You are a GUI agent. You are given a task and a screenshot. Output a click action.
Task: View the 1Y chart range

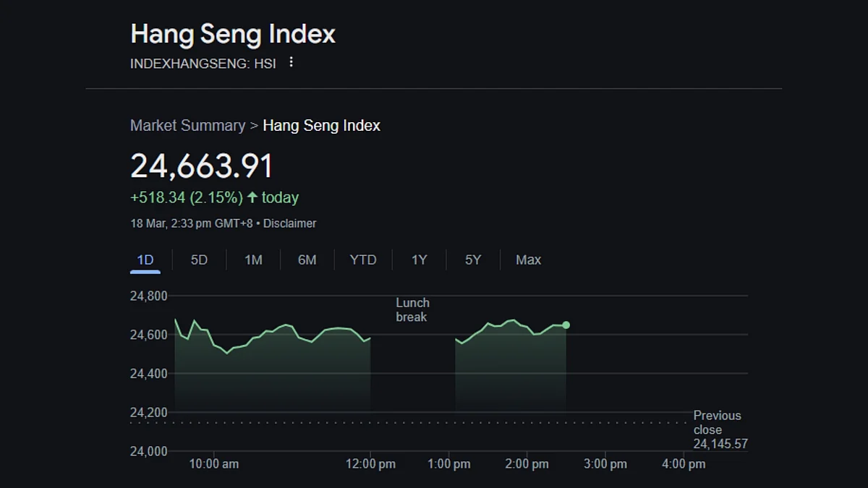[420, 260]
